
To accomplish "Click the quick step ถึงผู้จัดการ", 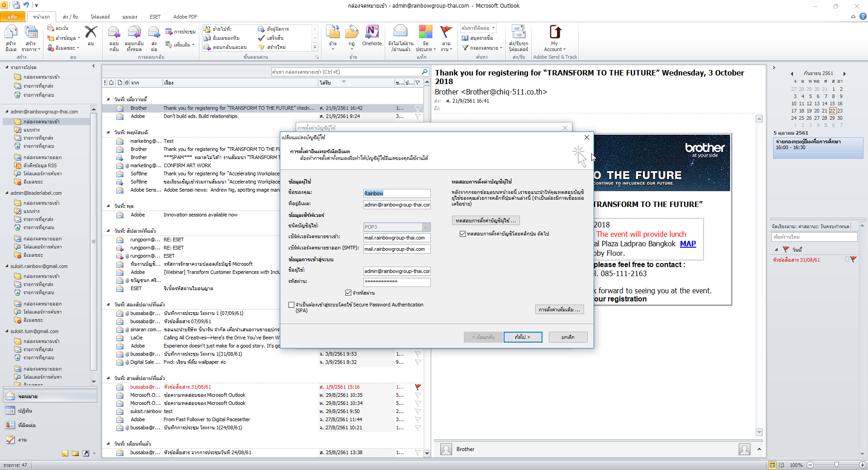I will [274, 29].
